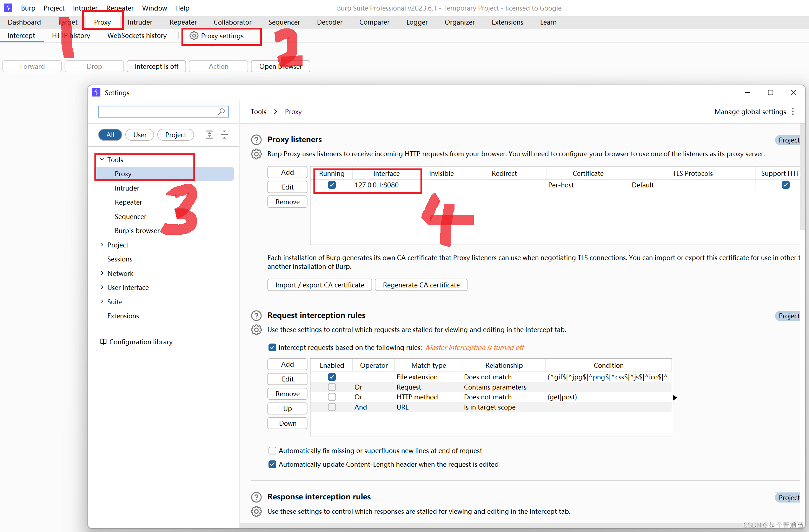The image size is (809, 532).
Task: Open the Manage global settings kebab menu
Action: point(793,112)
